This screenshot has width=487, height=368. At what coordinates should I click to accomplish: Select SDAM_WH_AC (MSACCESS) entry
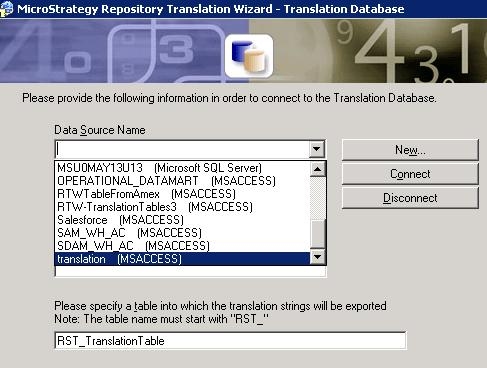[x=182, y=246]
